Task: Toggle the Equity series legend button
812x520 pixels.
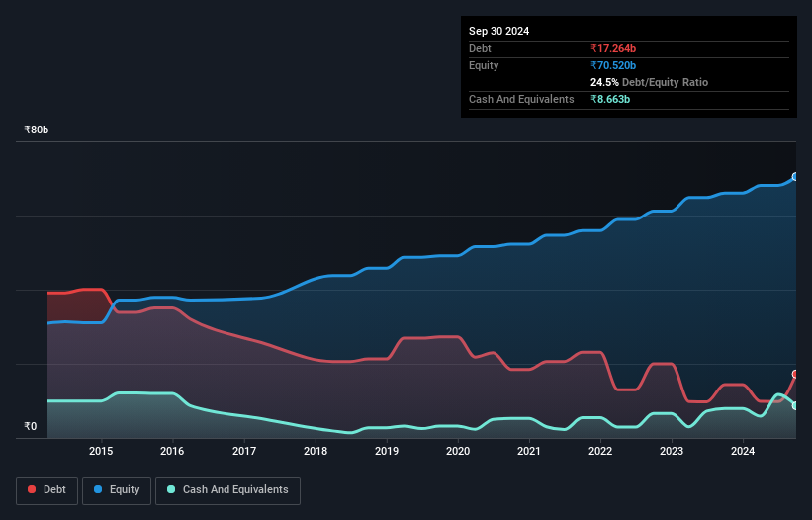Action: click(117, 490)
